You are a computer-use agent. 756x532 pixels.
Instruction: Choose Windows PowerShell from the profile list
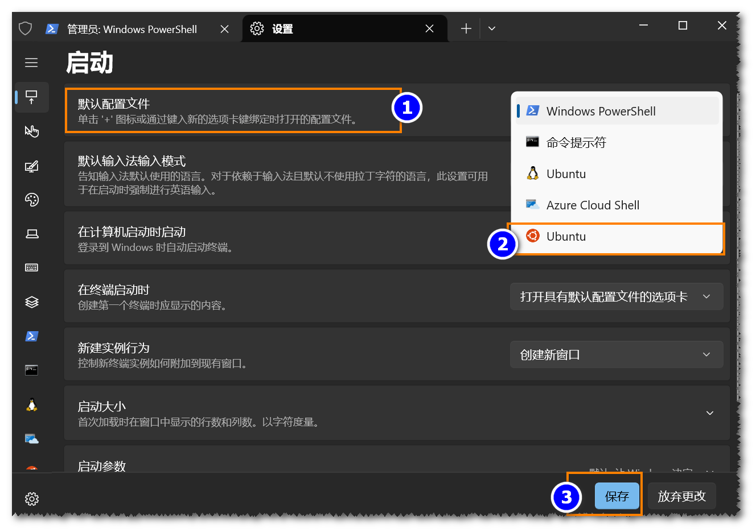[x=617, y=112]
